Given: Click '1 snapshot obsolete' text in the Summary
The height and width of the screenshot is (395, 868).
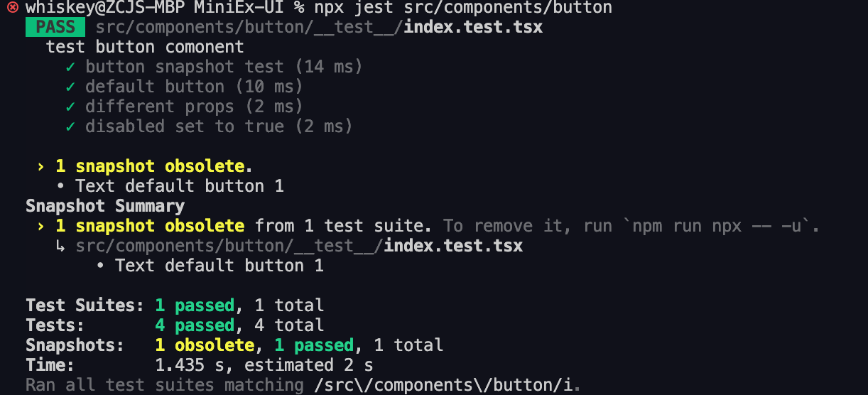Looking at the screenshot, I should click(150, 226).
